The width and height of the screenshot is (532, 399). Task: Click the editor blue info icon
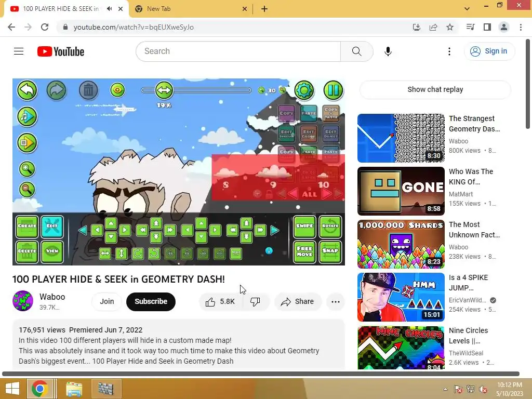click(269, 251)
